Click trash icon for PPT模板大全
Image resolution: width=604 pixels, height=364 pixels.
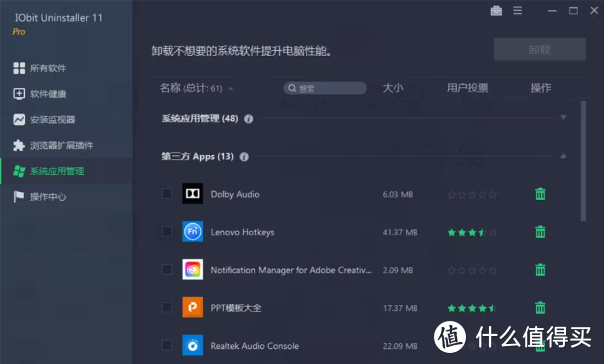click(540, 307)
